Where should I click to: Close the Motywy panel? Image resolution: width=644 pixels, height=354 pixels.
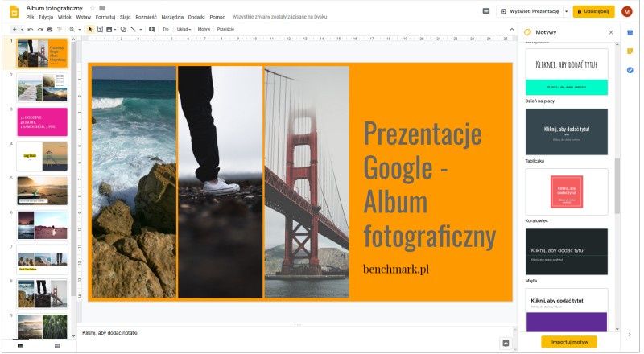pos(611,32)
